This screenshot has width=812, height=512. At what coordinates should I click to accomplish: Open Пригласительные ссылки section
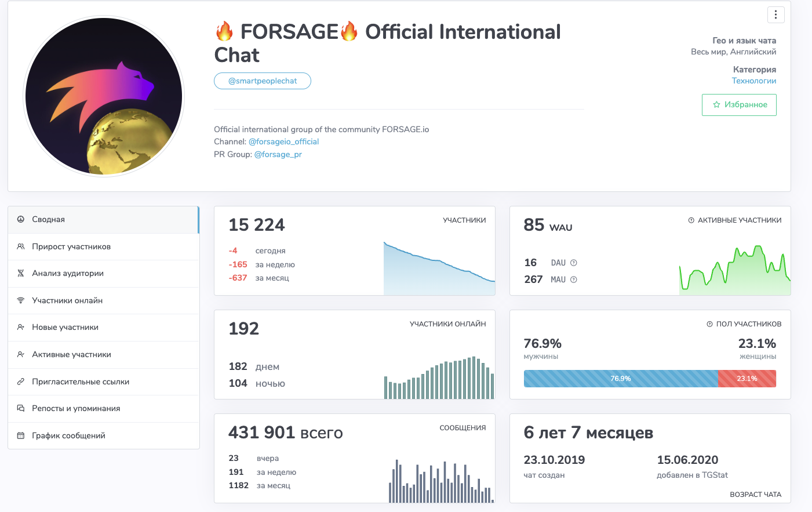coord(104,382)
